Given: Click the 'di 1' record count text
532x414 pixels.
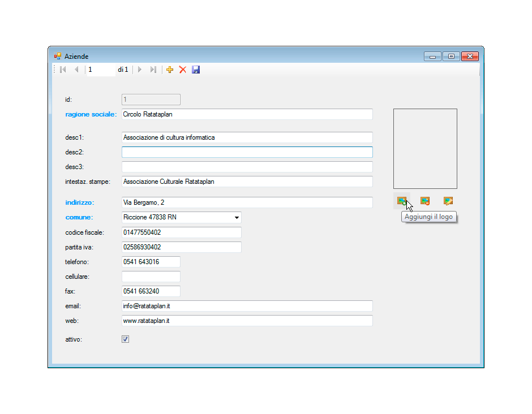Looking at the screenshot, I should click(x=123, y=70).
